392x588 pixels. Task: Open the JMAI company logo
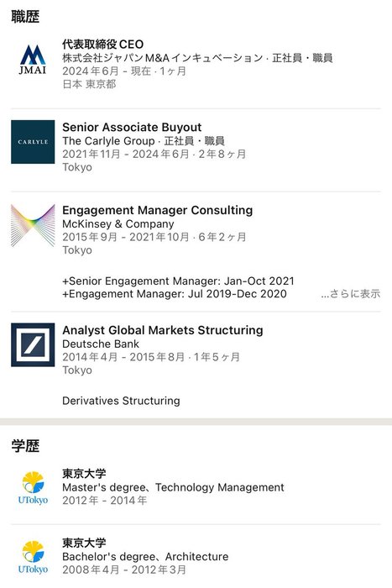33,60
